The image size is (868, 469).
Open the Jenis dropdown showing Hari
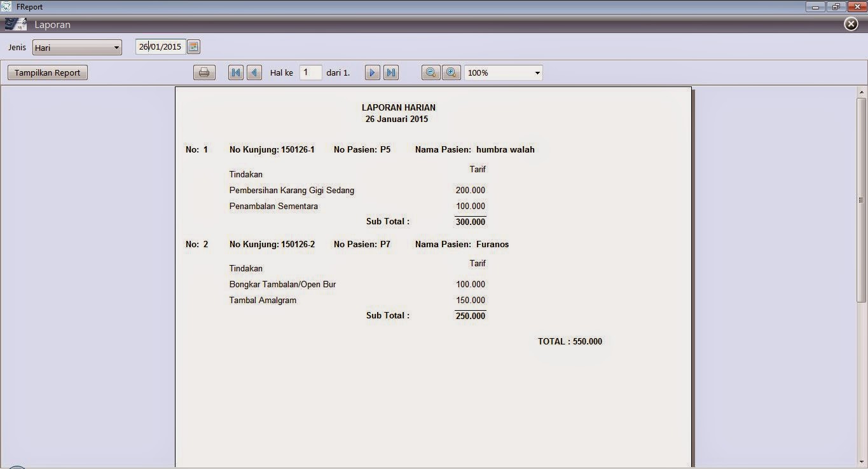click(x=76, y=46)
